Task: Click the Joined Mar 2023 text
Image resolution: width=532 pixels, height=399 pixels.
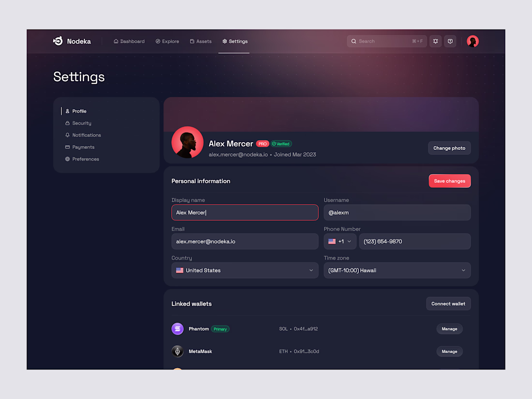Action: [x=295, y=155]
